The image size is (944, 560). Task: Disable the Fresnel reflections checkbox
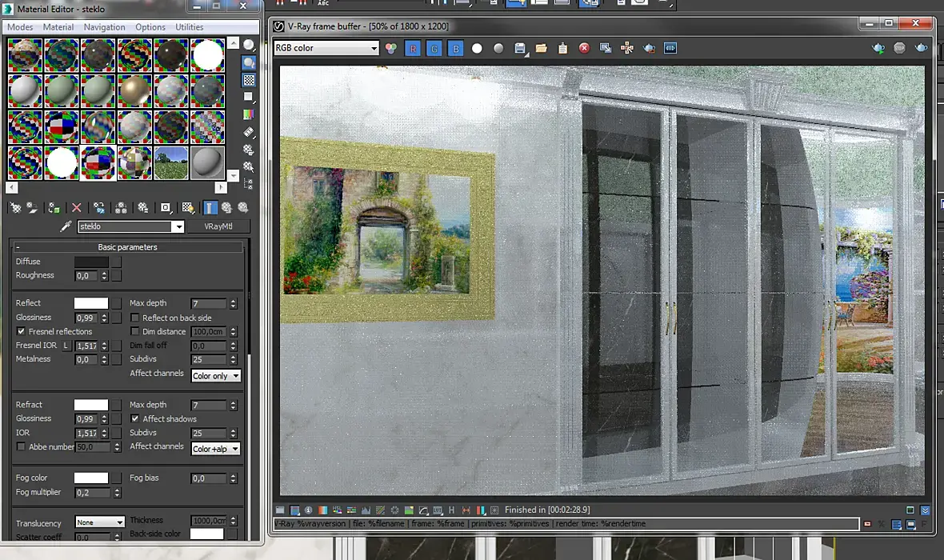21,331
